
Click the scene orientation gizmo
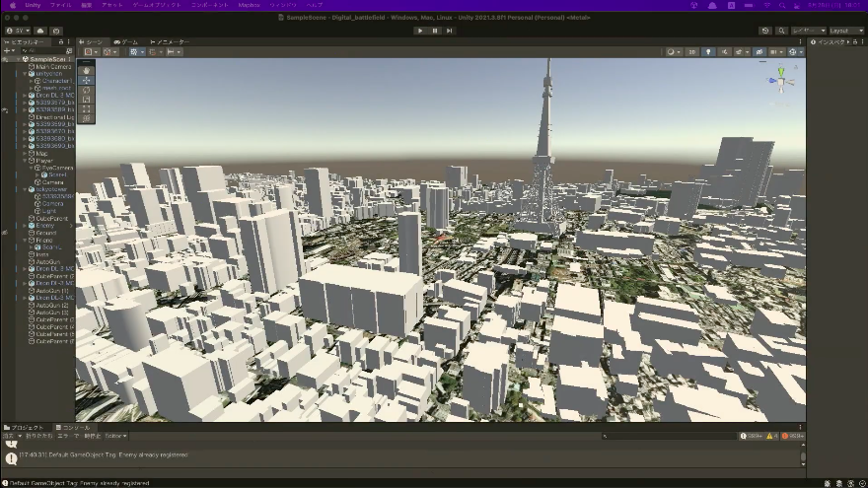coord(781,81)
